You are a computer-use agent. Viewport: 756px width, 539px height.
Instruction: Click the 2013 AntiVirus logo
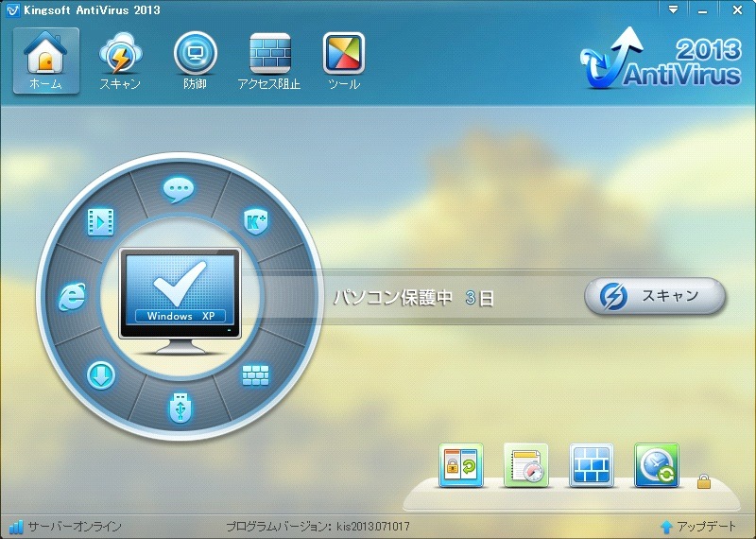pyautogui.click(x=661, y=59)
